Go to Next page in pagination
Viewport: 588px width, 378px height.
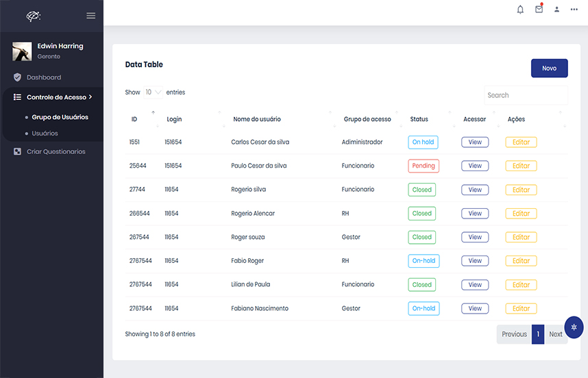(x=555, y=334)
